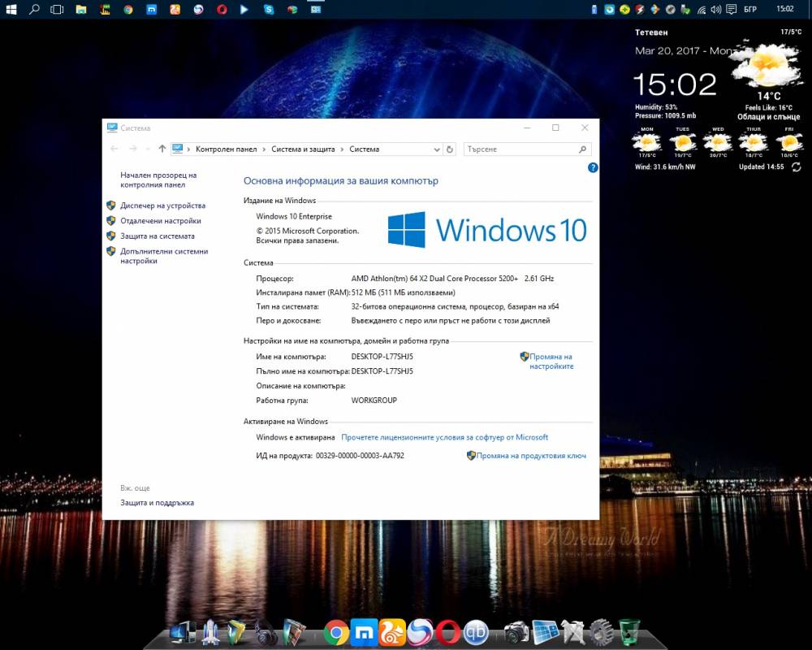Open the green Recycle Bin dock icon

[x=628, y=632]
